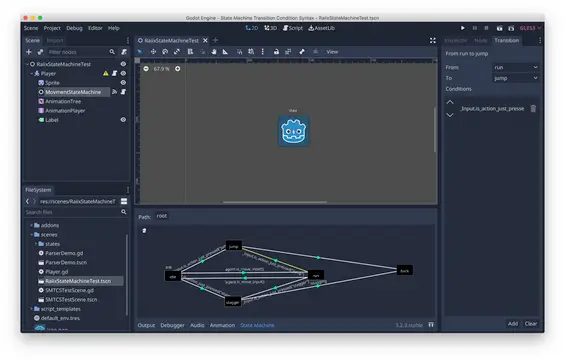Open skeleton bone options icon

click(302, 52)
